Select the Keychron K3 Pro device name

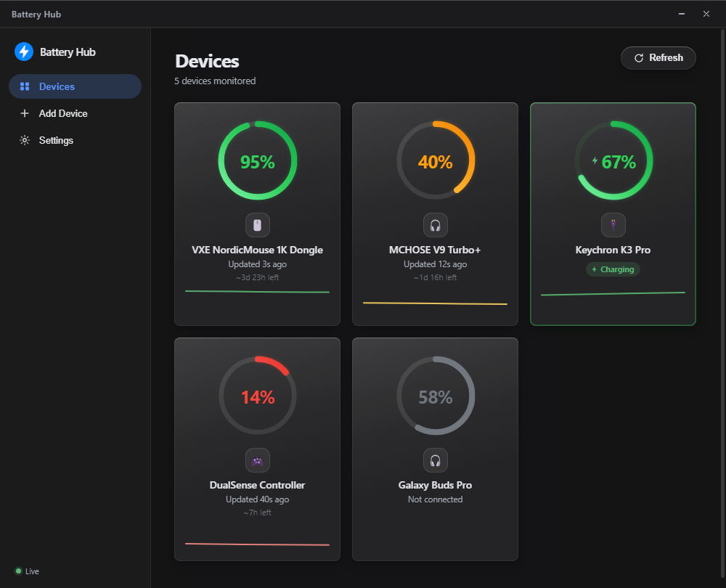point(613,250)
